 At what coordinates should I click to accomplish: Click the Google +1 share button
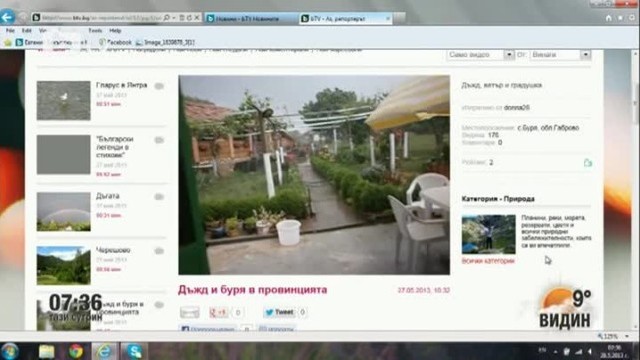coord(218,312)
